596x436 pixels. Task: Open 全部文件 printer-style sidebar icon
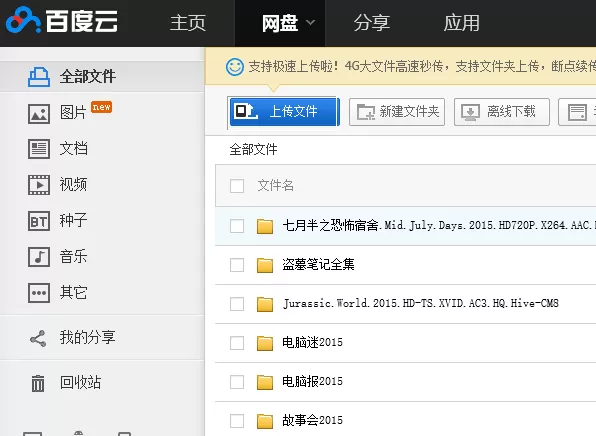[39, 77]
